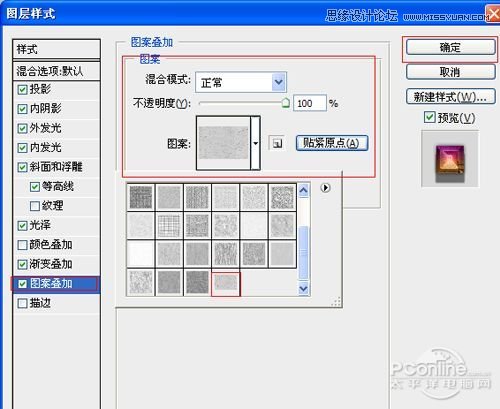Open 光泽 settings by its label
The image size is (500, 409).
pos(40,225)
